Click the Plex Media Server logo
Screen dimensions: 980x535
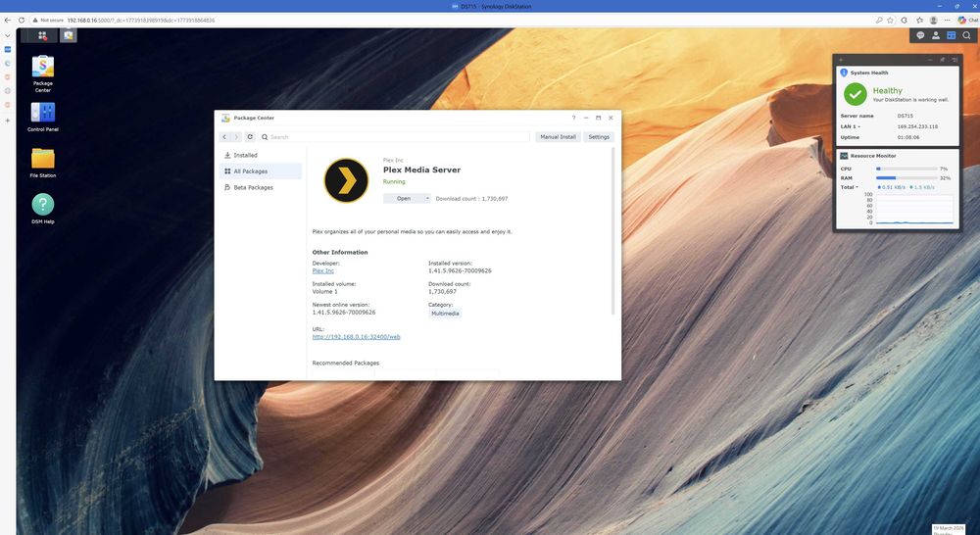coord(346,180)
